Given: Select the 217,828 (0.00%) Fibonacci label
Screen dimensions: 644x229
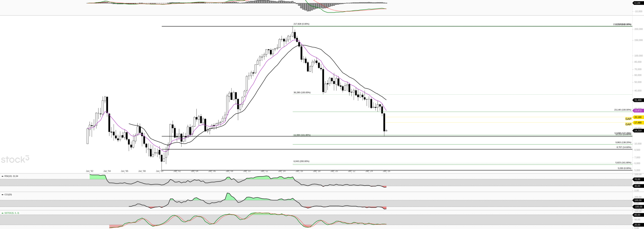Looking at the screenshot, I should click(301, 24).
